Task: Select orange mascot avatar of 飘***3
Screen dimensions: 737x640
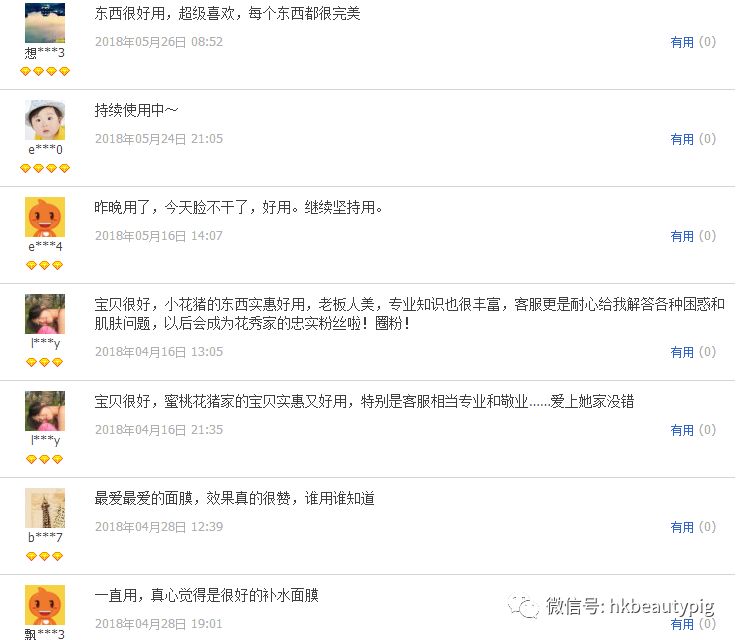Action: (45, 605)
